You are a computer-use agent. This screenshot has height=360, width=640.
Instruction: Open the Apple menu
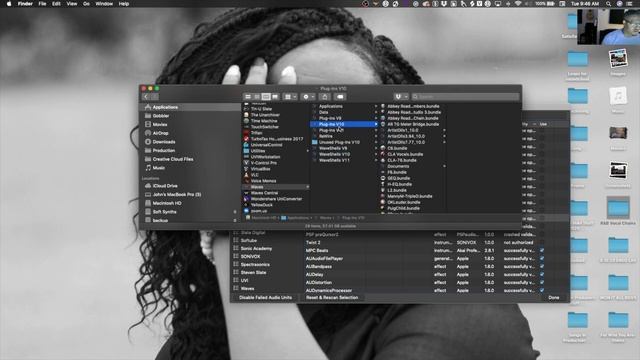(9, 4)
